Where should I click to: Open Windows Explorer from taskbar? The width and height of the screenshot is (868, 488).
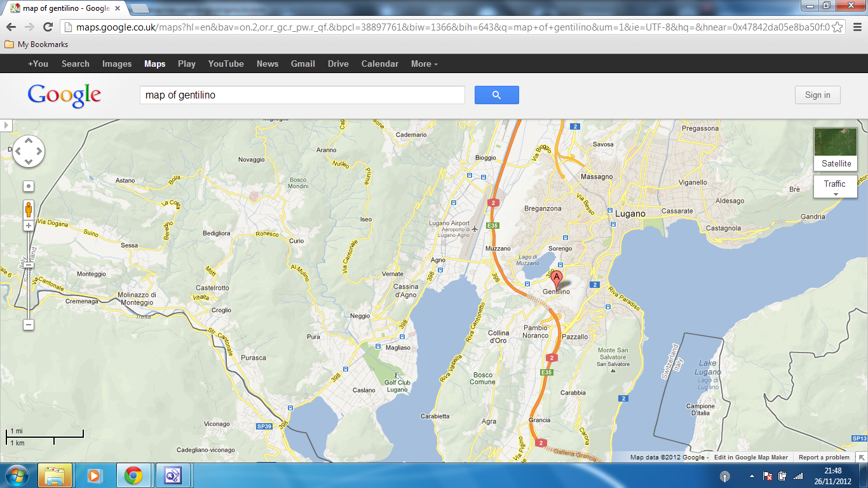tap(55, 475)
